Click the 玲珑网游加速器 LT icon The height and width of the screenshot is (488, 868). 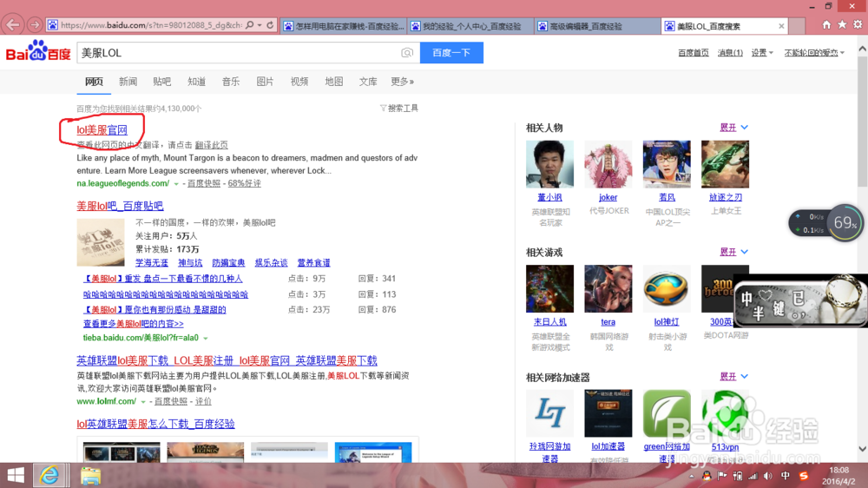(x=549, y=413)
